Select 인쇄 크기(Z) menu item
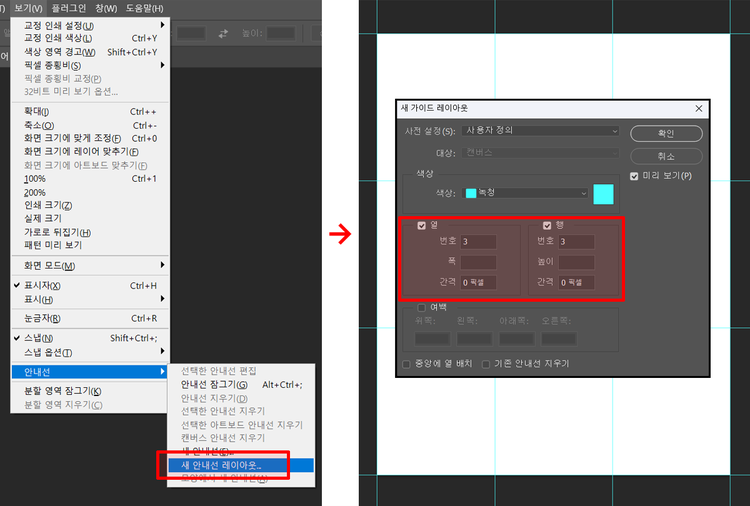Screen dimensions: 750x506 tap(89, 205)
